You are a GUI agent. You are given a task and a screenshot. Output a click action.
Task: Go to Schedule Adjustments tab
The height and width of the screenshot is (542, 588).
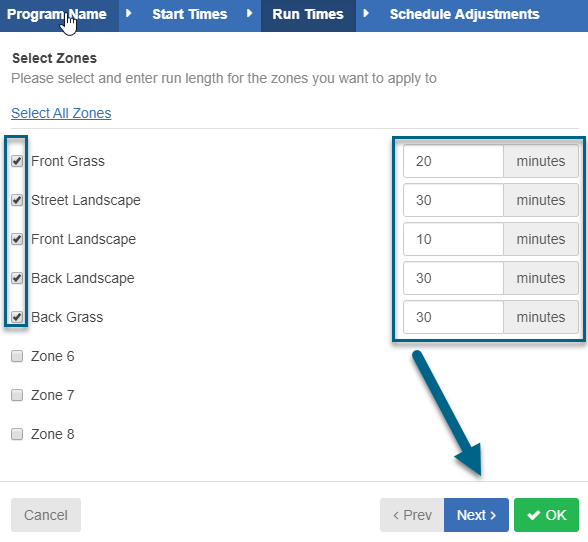click(464, 15)
